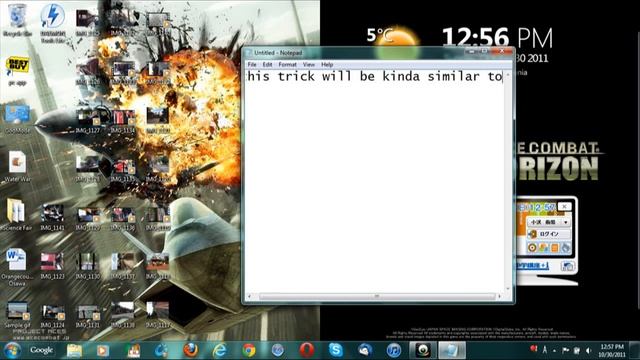
Task: Click the volume icon in system tray
Action: (x=588, y=350)
